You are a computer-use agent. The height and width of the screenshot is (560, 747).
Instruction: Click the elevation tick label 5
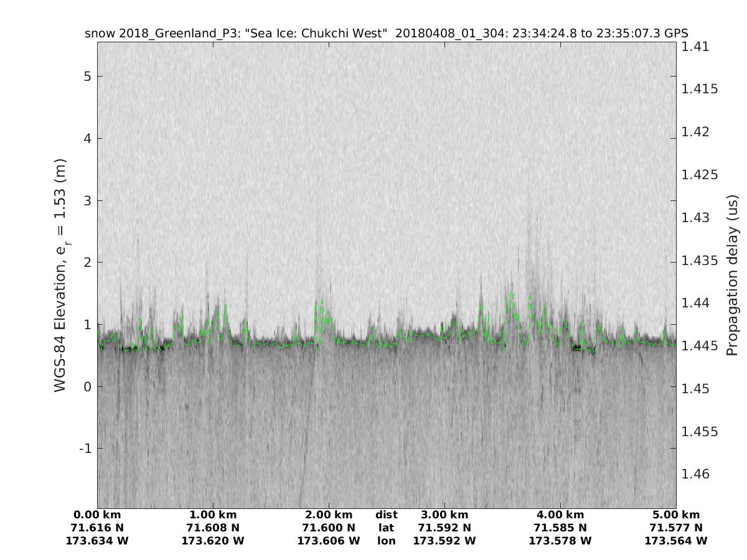pos(87,76)
